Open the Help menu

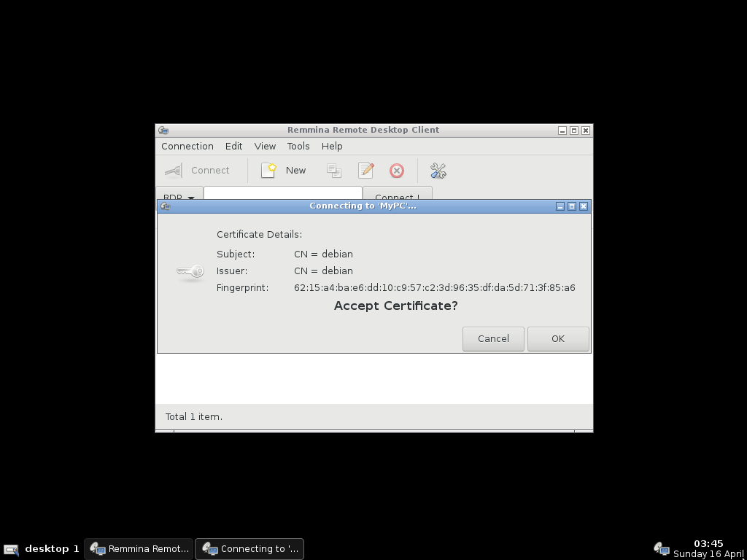point(332,146)
